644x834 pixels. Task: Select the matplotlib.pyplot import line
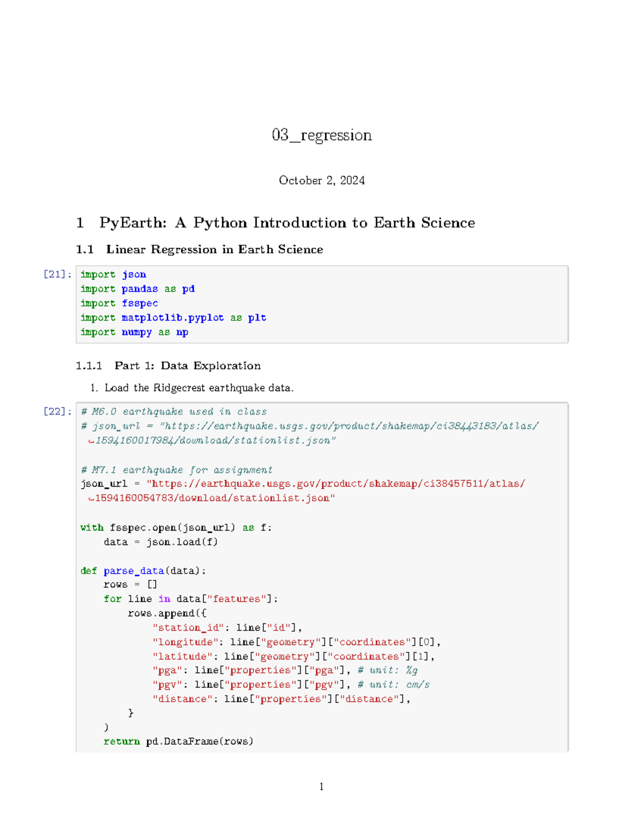[x=173, y=318]
